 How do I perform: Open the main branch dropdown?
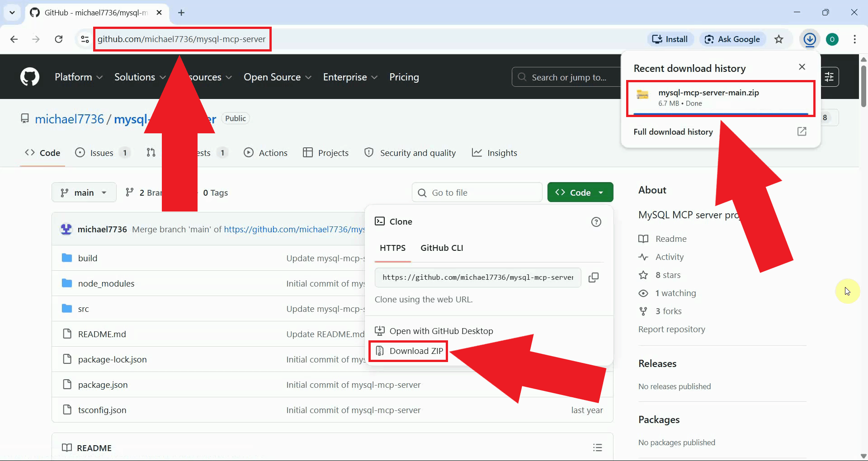coord(84,193)
